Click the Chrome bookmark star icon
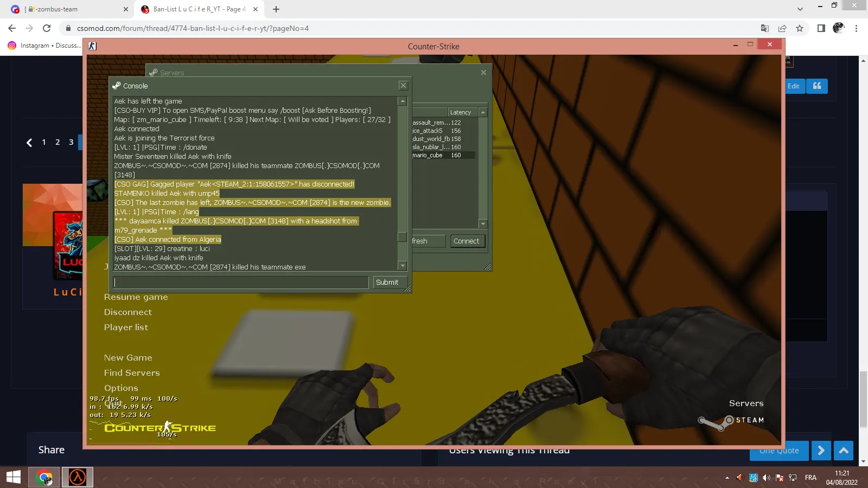868x488 pixels. [x=800, y=28]
